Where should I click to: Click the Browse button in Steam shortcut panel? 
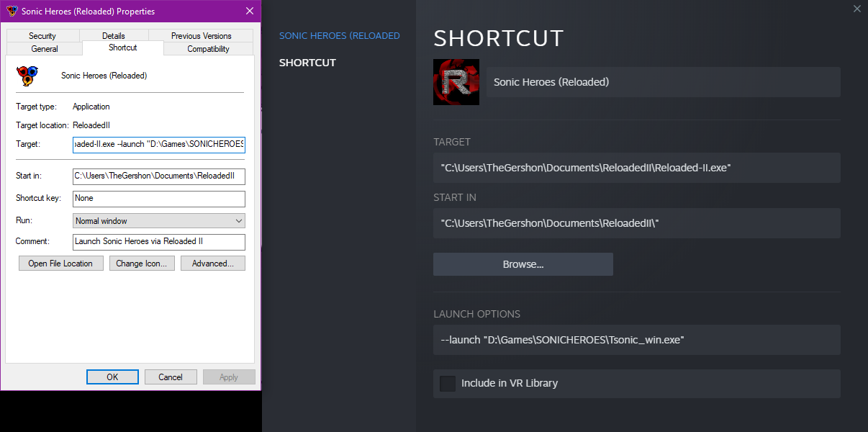click(x=523, y=264)
